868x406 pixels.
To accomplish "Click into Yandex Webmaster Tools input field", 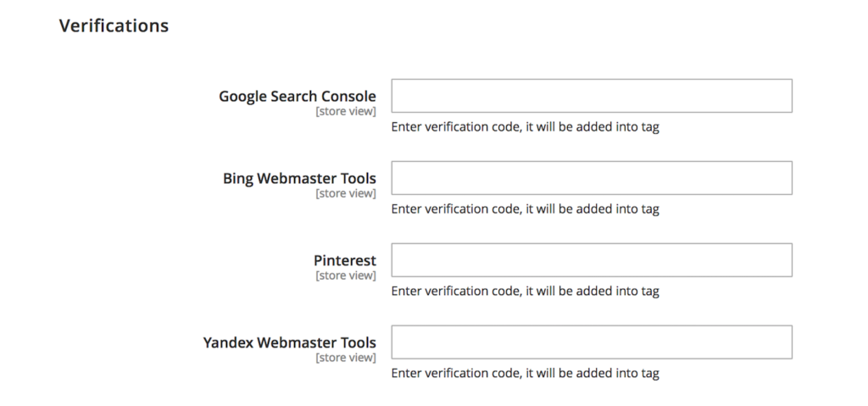I will pos(592,342).
